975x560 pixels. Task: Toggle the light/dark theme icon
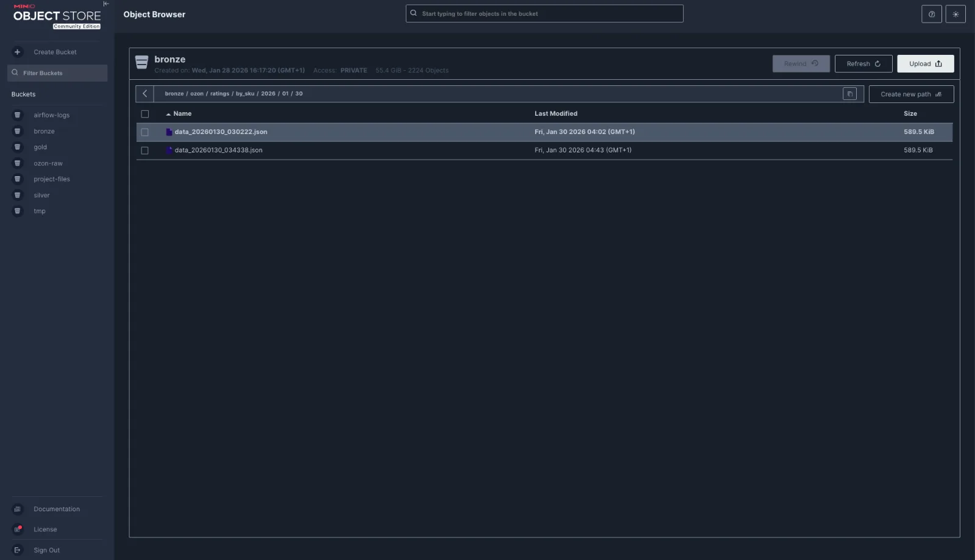coord(955,14)
